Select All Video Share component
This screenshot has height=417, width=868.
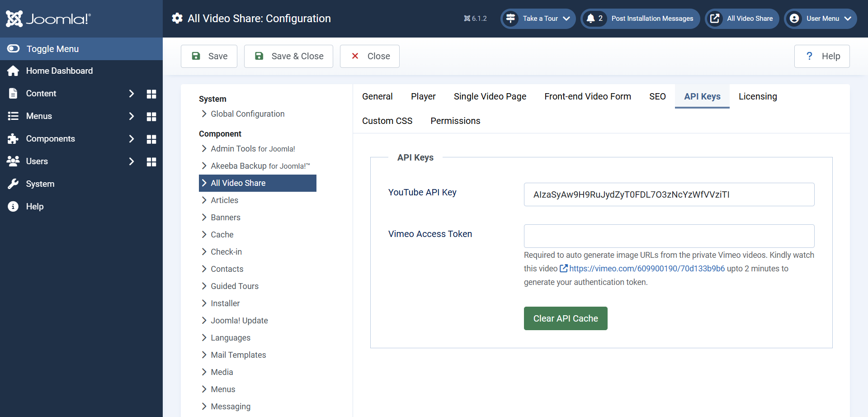click(258, 183)
